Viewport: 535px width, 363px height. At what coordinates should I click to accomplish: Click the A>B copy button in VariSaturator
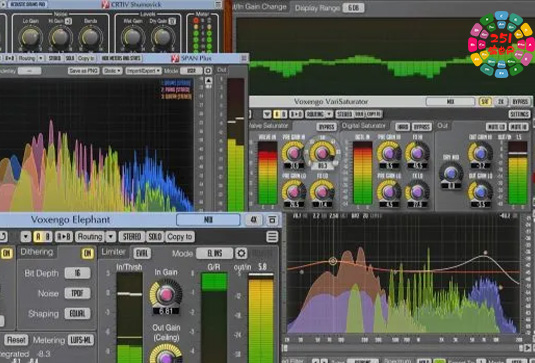click(x=296, y=114)
